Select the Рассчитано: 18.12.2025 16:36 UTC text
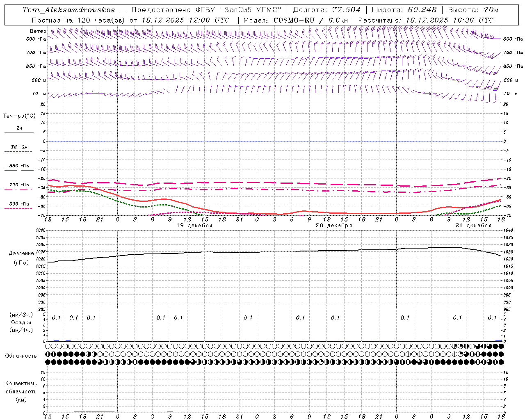The width and height of the screenshot is (525, 420). tap(426, 20)
